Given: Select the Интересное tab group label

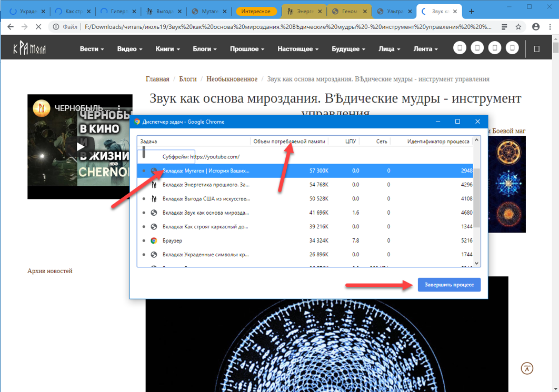Looking at the screenshot, I should [x=257, y=11].
